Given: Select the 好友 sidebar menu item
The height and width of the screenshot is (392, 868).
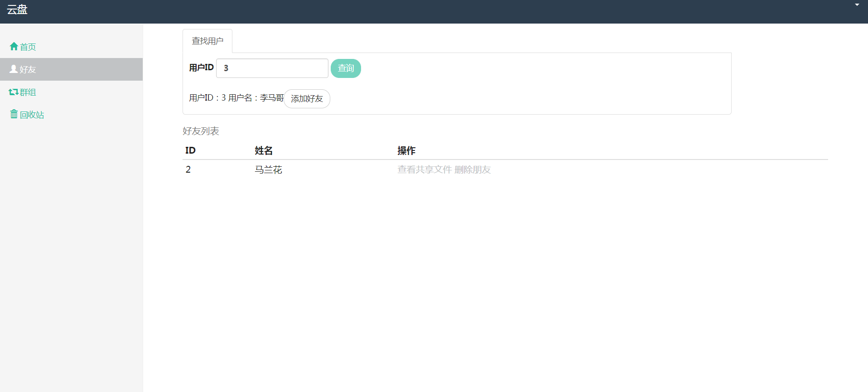Looking at the screenshot, I should pos(28,69).
